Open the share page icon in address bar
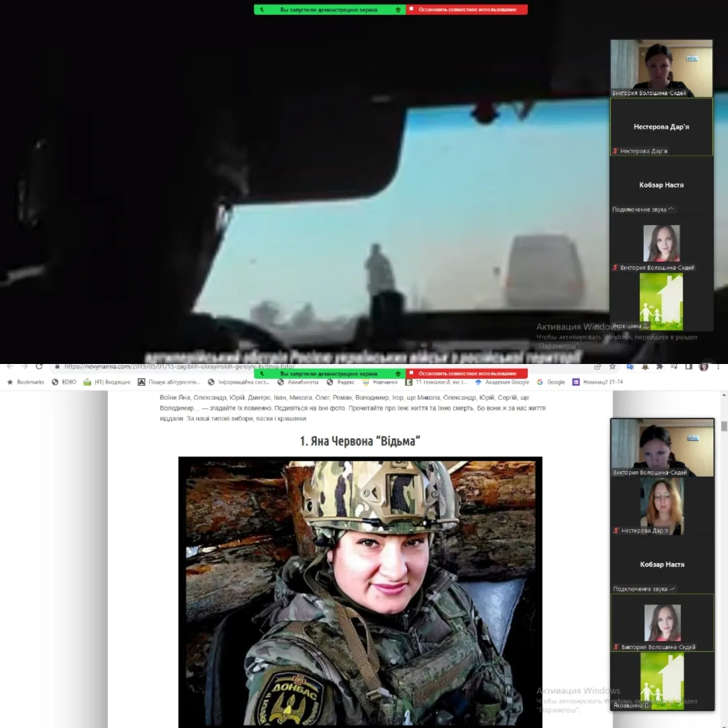The width and height of the screenshot is (728, 728). 597,367
